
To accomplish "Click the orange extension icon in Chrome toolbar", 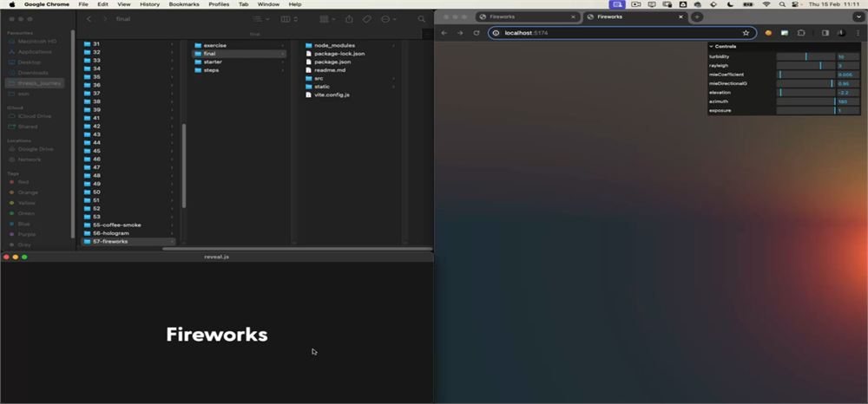I will [x=768, y=33].
